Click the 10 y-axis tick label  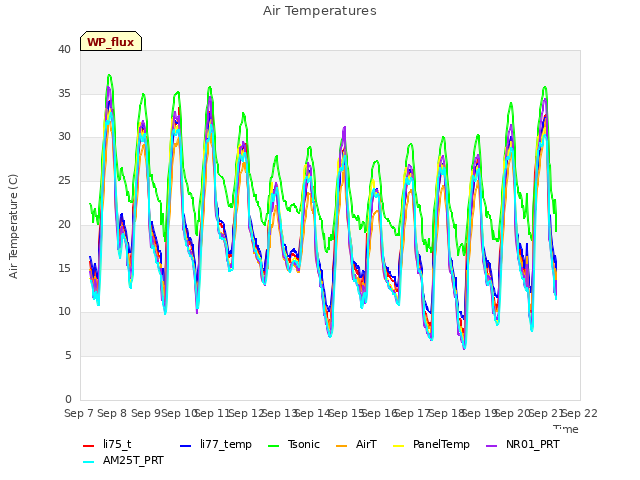click(x=64, y=312)
